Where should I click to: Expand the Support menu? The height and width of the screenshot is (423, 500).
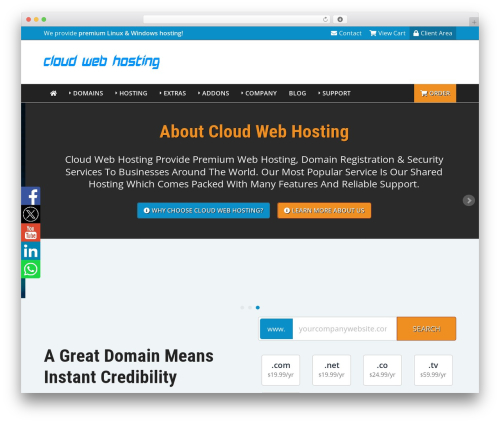coord(334,93)
